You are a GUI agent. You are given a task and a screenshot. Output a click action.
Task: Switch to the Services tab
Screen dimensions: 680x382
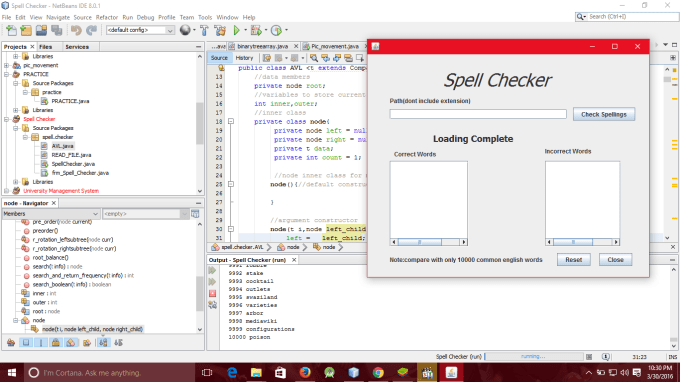tap(77, 47)
